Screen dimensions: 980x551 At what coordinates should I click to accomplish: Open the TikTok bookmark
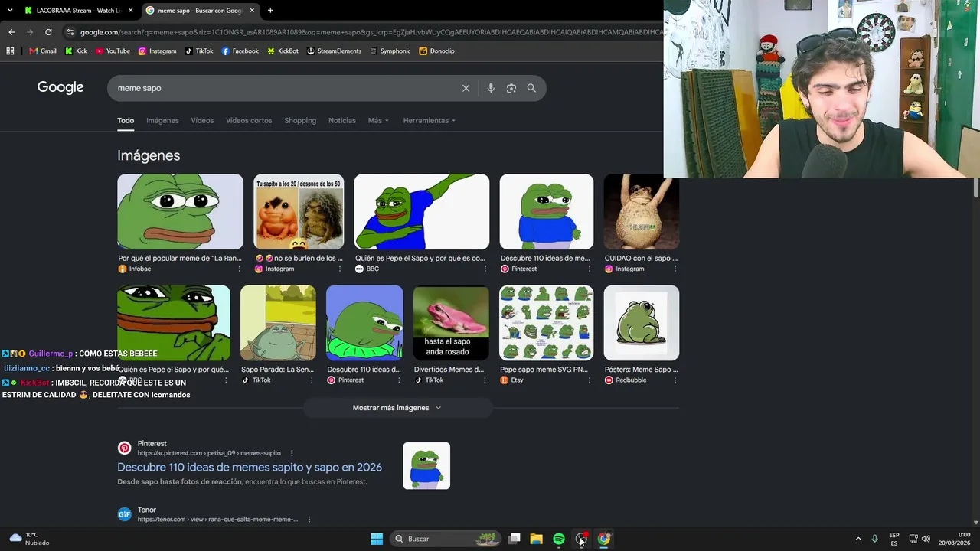click(199, 51)
